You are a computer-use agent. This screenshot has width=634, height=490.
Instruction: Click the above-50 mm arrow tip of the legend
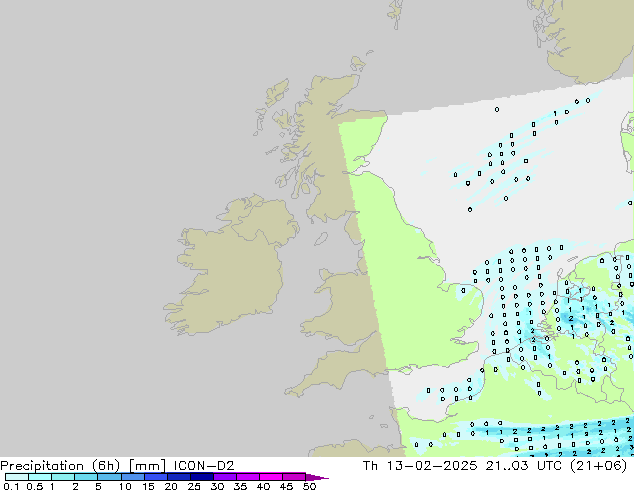[x=317, y=477]
